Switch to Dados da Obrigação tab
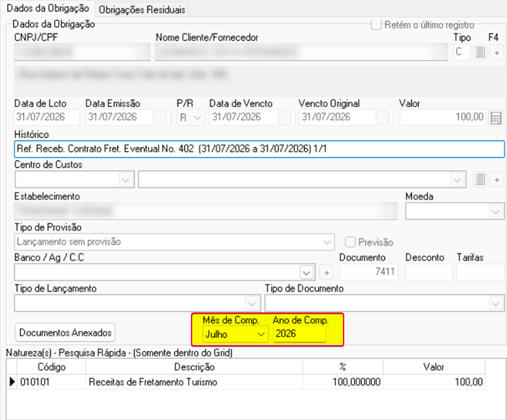The width and height of the screenshot is (507, 420). 48,8
